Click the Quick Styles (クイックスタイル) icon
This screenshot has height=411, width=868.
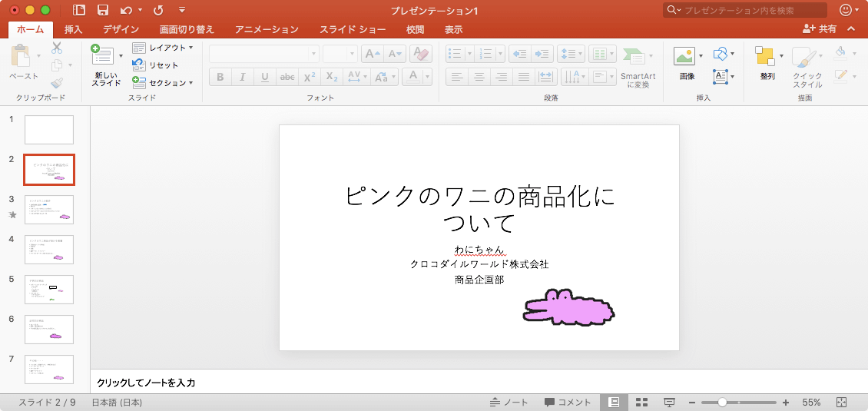805,58
